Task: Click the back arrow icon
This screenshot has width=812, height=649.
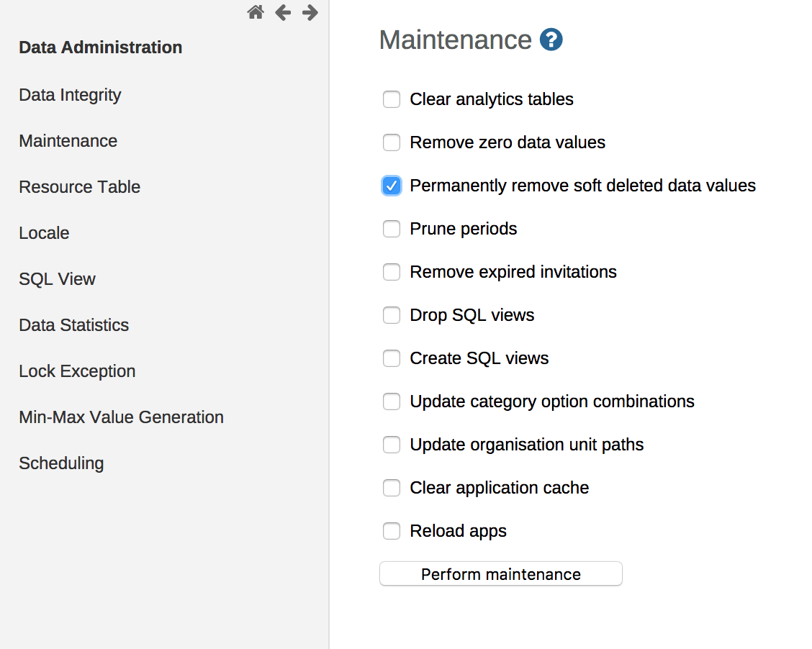Action: tap(283, 12)
